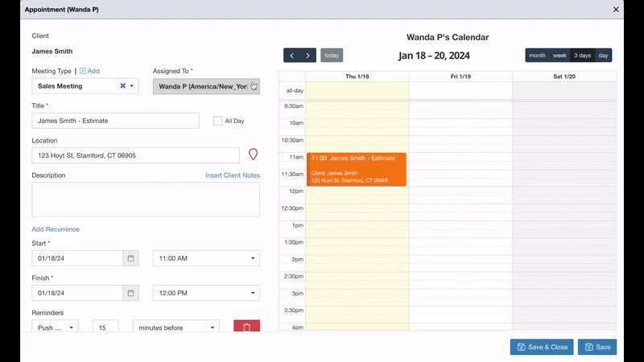This screenshot has height=362, width=644.
Task: Open the Finish date calendar picker
Action: click(130, 293)
